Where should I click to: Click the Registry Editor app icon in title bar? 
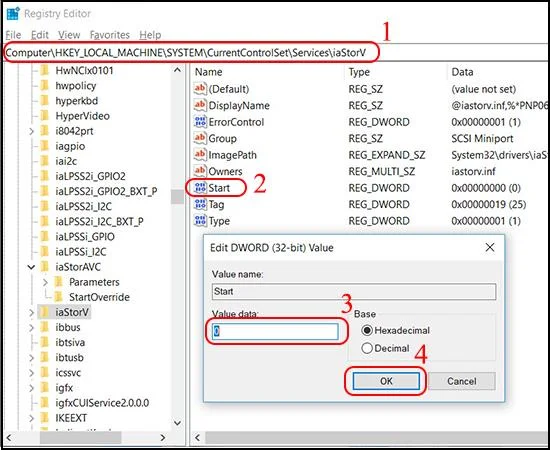[x=13, y=13]
